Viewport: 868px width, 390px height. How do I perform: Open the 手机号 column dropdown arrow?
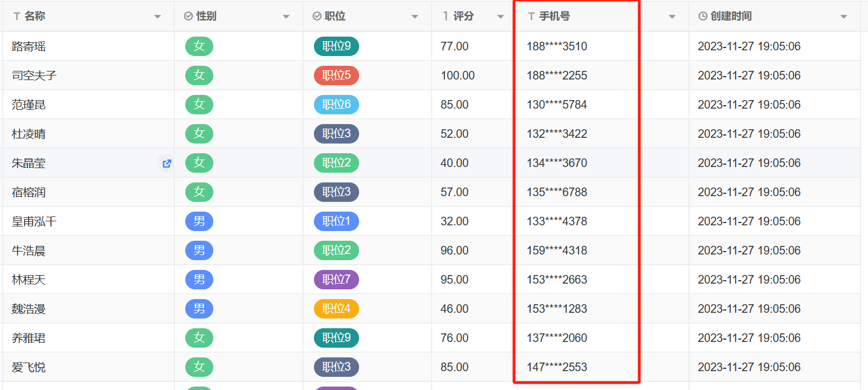(x=672, y=17)
